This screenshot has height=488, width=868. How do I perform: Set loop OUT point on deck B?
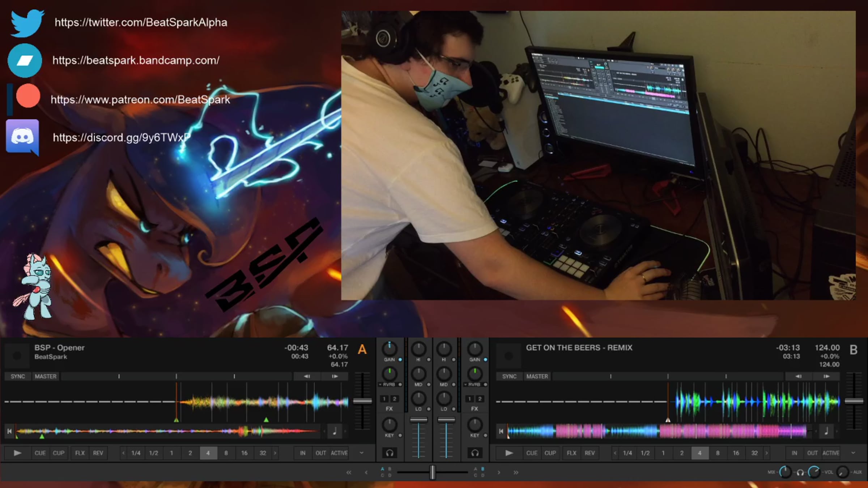(812, 453)
